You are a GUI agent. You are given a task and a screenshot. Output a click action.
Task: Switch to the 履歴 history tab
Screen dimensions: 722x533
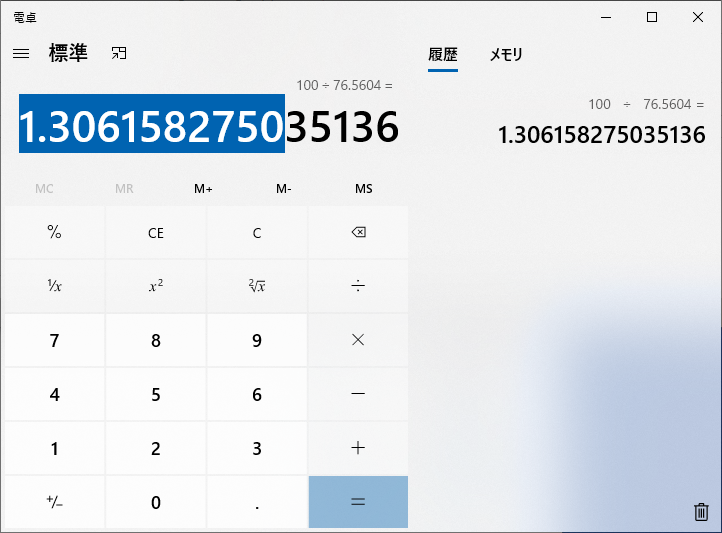443,55
